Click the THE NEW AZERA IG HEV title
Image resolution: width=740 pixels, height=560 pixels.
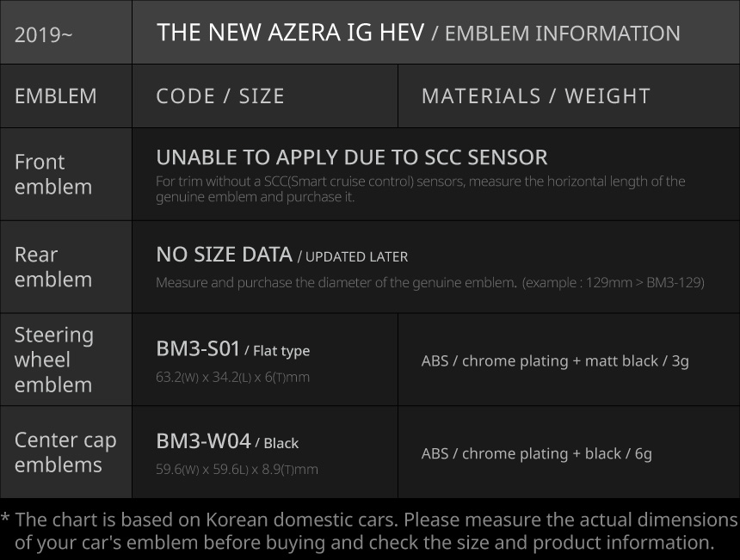point(290,33)
